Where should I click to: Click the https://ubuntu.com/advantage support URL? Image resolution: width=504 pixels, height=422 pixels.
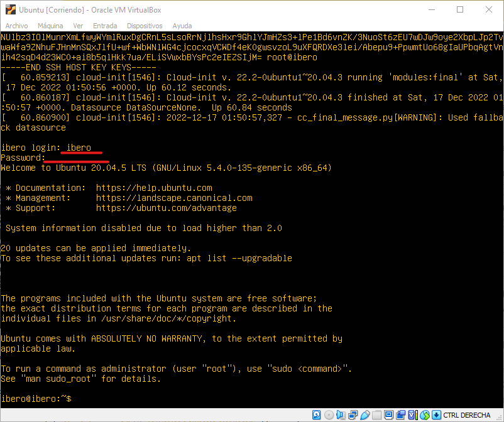pyautogui.click(x=167, y=208)
